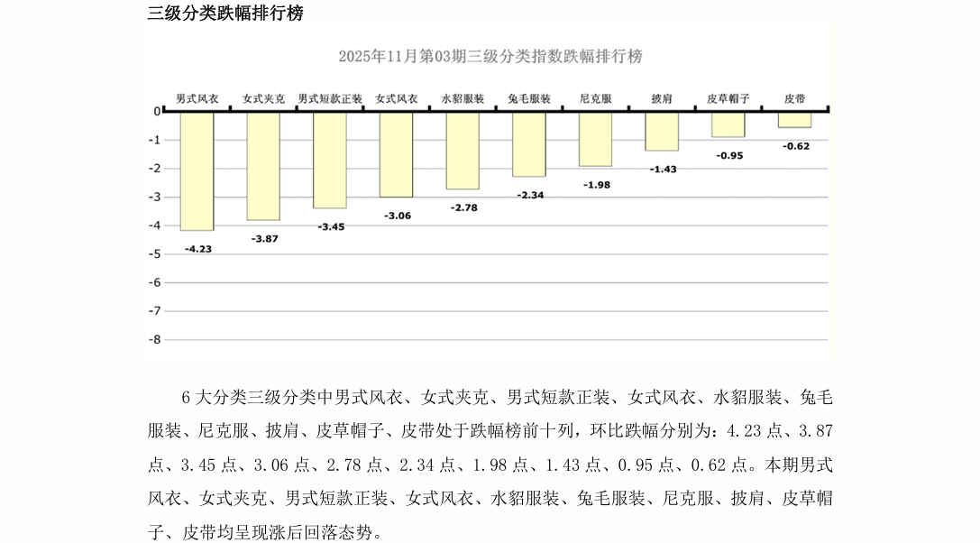
Task: Click the -2.78 data value label
Action: [x=463, y=207]
